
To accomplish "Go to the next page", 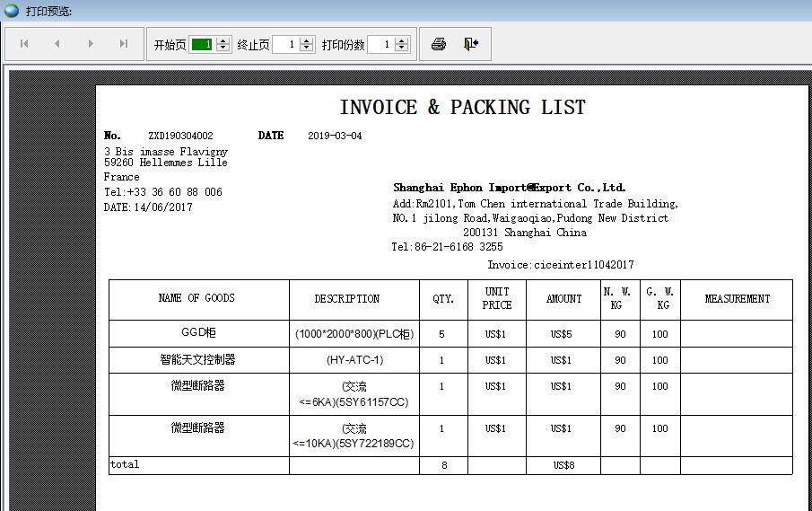I will pos(91,44).
